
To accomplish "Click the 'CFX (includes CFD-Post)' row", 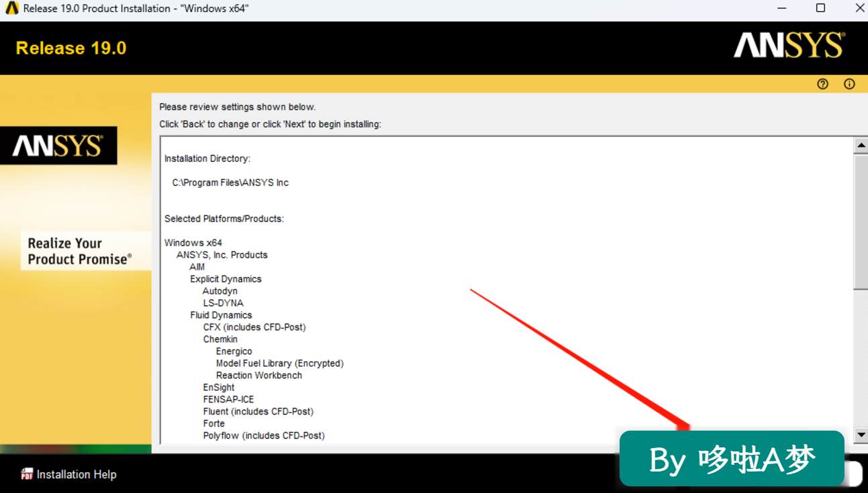I will click(x=254, y=327).
